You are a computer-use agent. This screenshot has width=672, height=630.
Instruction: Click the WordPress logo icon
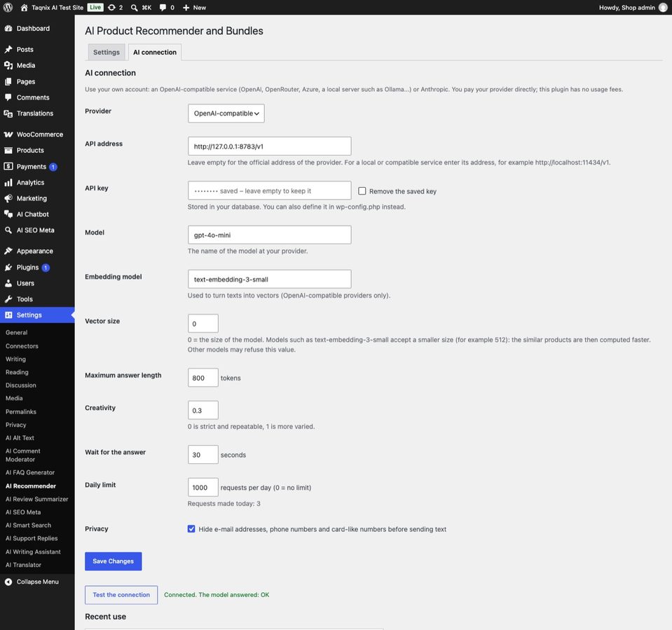(8, 7)
